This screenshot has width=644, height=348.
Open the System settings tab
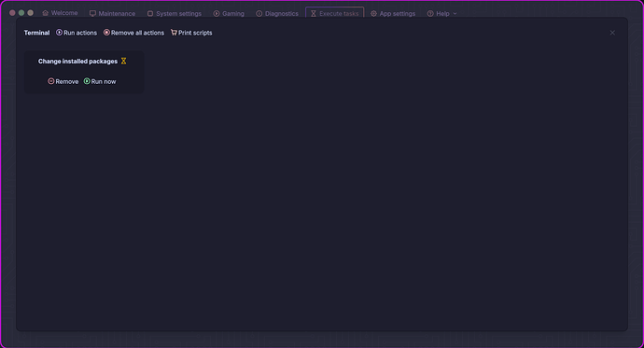175,14
